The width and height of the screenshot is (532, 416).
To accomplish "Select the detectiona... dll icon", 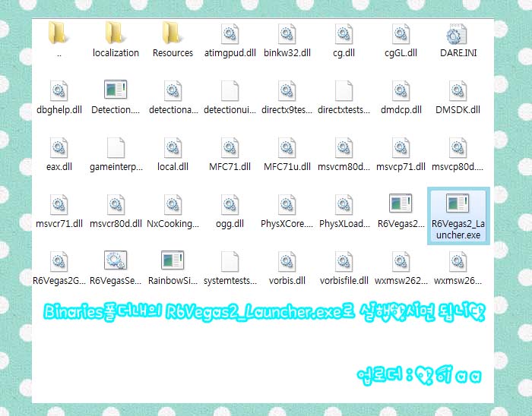I will [x=173, y=91].
